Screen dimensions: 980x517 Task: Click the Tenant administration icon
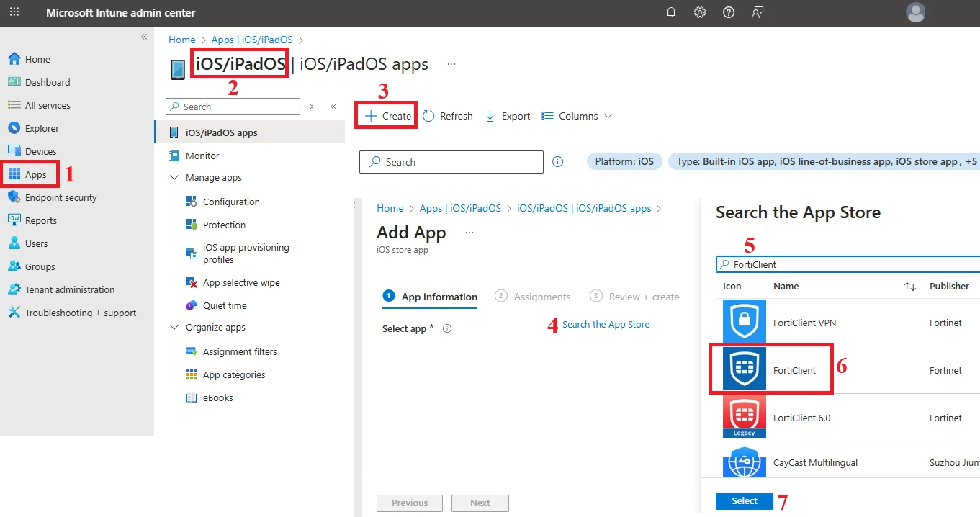coord(14,289)
